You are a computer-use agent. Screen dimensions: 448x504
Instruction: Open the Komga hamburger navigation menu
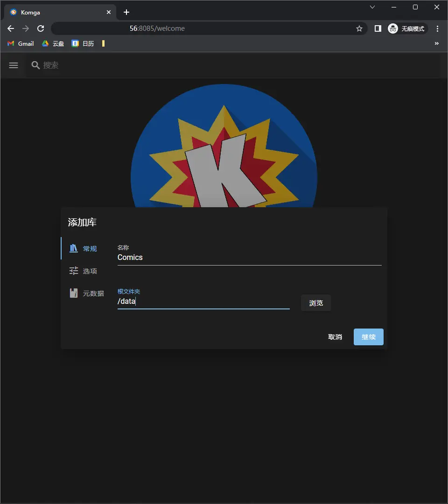click(x=14, y=65)
